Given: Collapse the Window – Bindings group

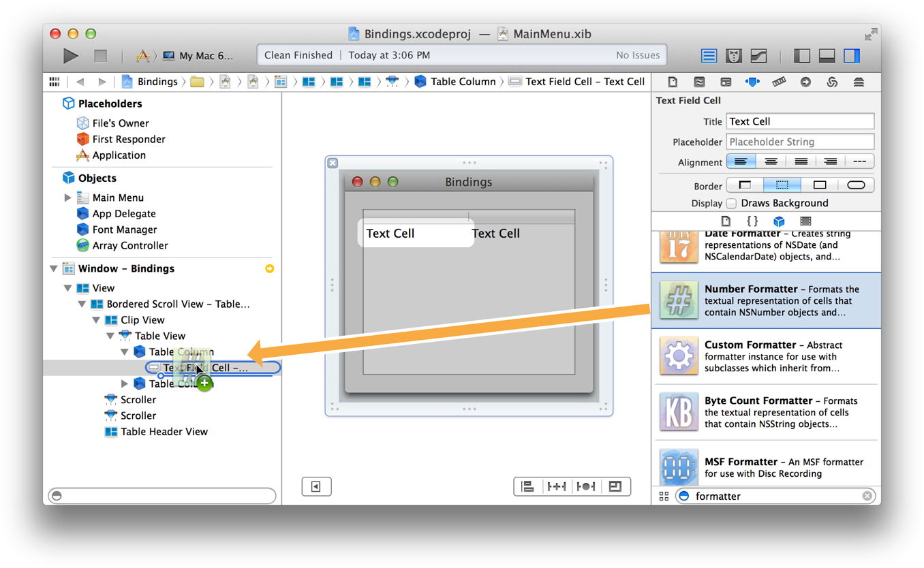Looking at the screenshot, I should tap(54, 269).
